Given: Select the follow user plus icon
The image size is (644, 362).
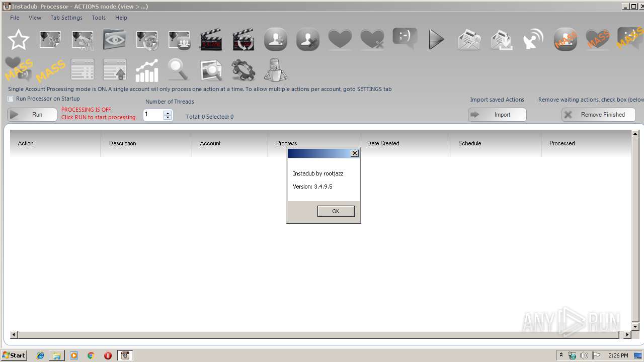Looking at the screenshot, I should tap(276, 39).
